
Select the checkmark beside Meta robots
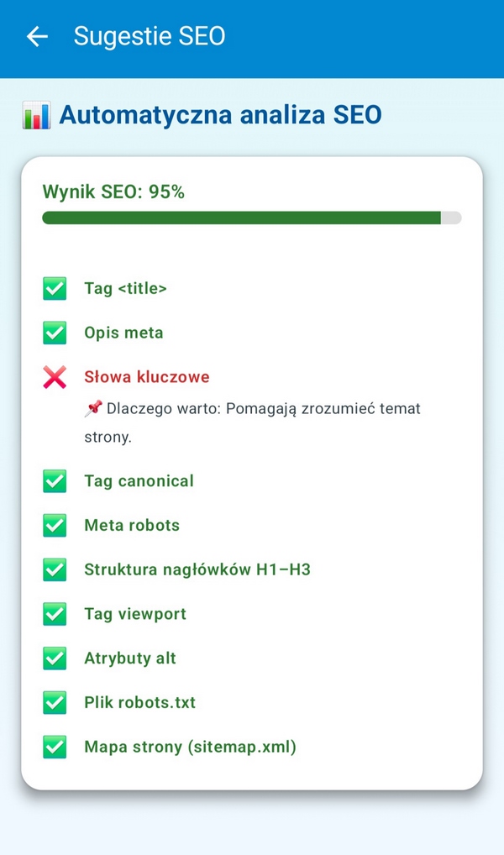point(54,525)
